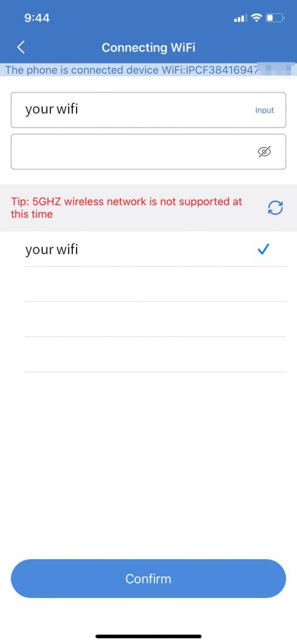This screenshot has height=644, width=297.
Task: Tap the red 5GHZ not supported tip
Action: (126, 208)
